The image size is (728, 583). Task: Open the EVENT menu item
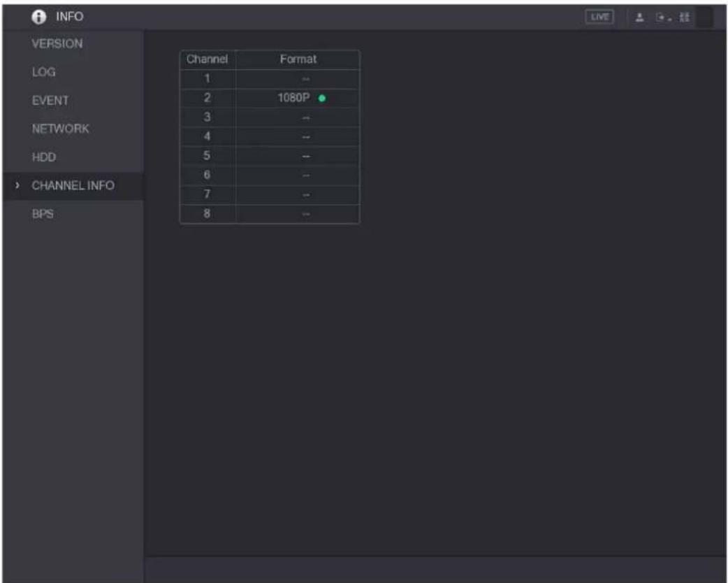click(50, 101)
